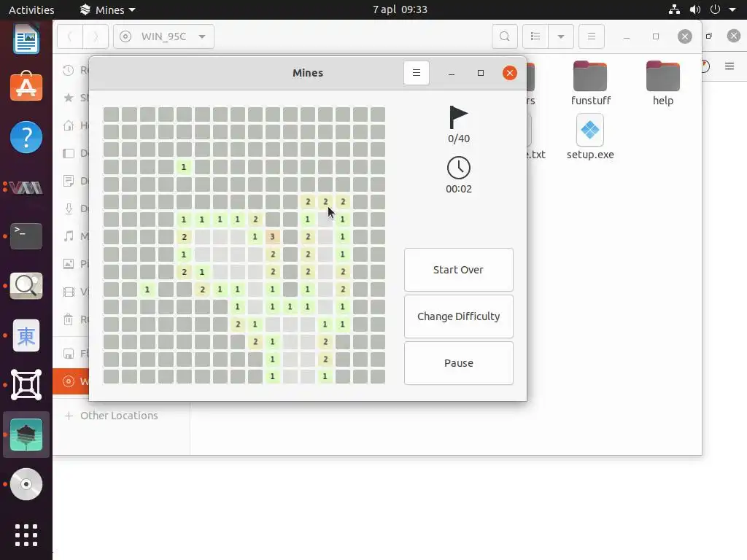Image resolution: width=747 pixels, height=560 pixels.
Task: Reveal the bottom-right covered minefield tile
Action: point(378,376)
